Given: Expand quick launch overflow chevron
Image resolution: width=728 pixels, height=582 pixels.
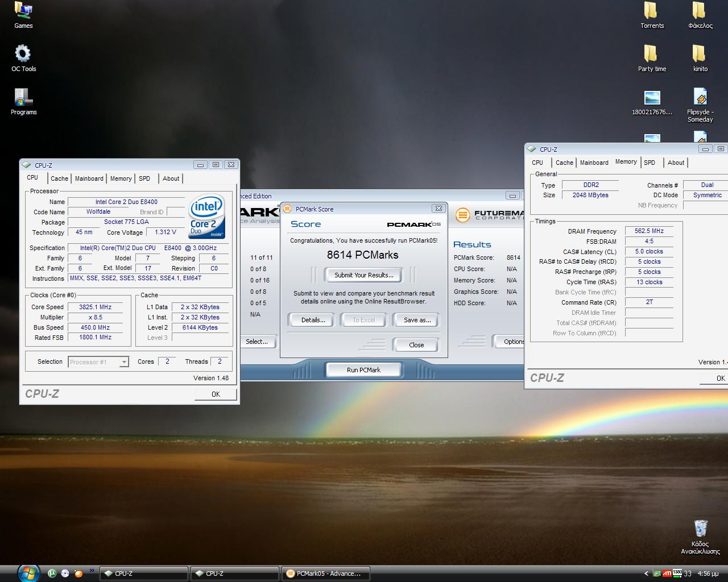Looking at the screenshot, I should point(92,571).
